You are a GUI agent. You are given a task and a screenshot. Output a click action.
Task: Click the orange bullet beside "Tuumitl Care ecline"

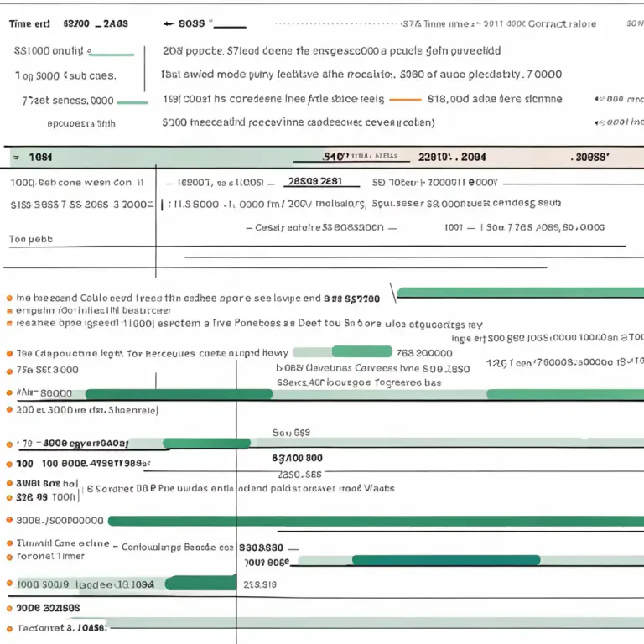(x=9, y=543)
